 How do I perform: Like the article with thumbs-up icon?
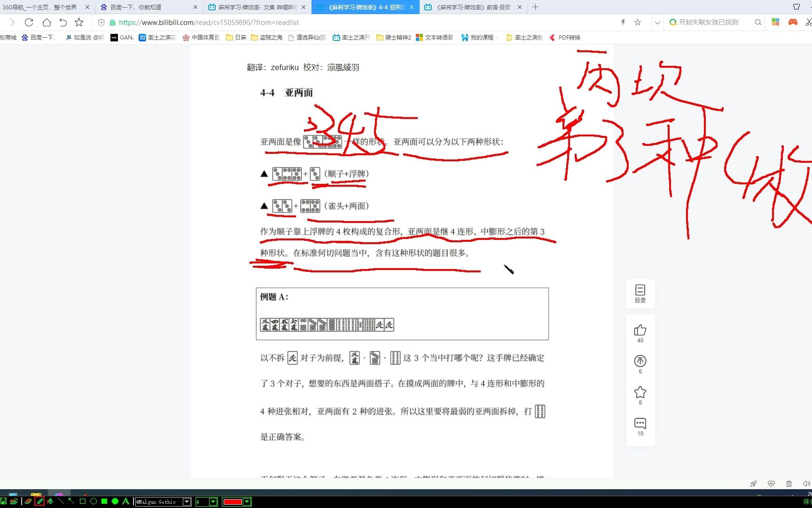(640, 331)
